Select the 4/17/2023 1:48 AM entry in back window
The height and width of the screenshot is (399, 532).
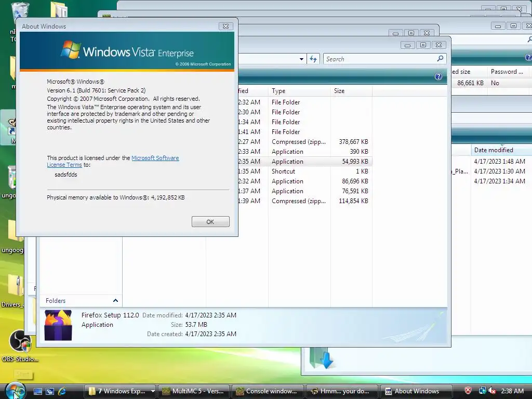pyautogui.click(x=499, y=162)
